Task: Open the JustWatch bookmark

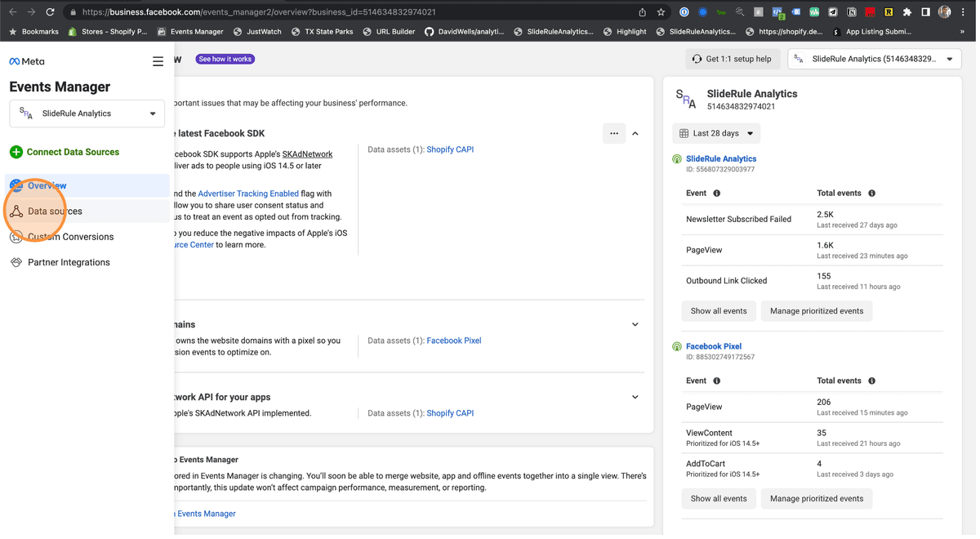Action: [x=257, y=32]
